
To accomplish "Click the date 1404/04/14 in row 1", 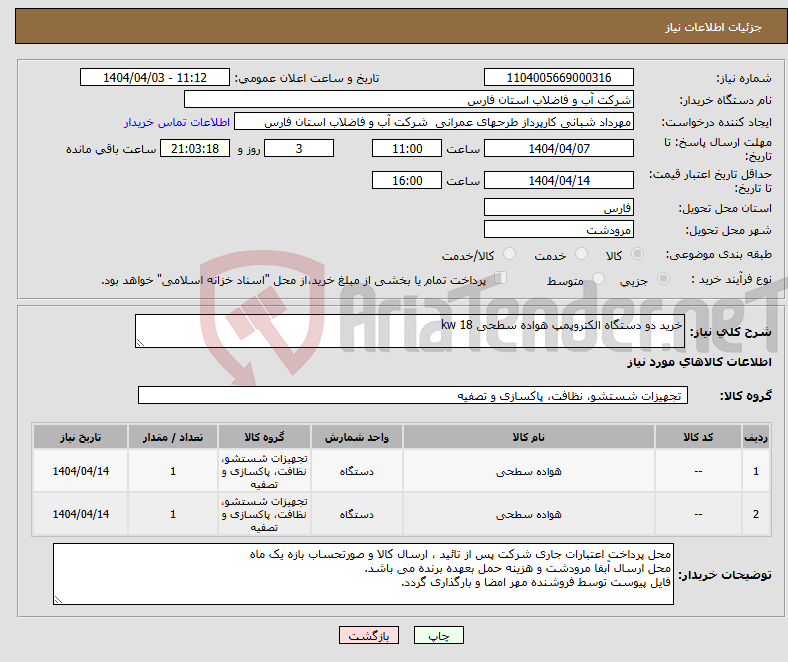I will tap(81, 471).
